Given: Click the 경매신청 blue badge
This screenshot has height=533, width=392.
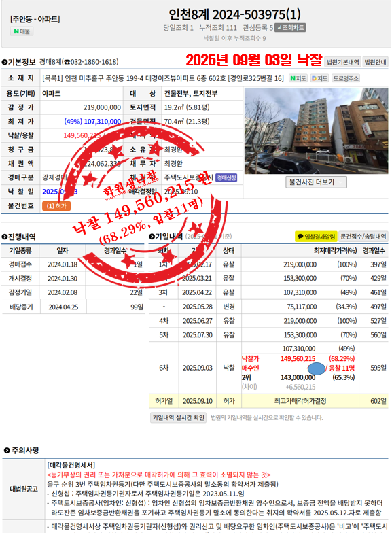Looking at the screenshot, I should (x=226, y=177).
